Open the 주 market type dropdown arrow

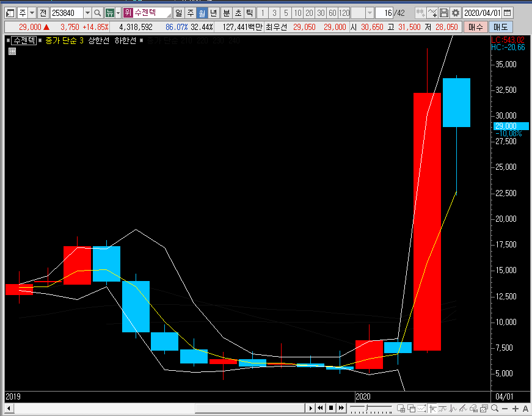(x=32, y=13)
